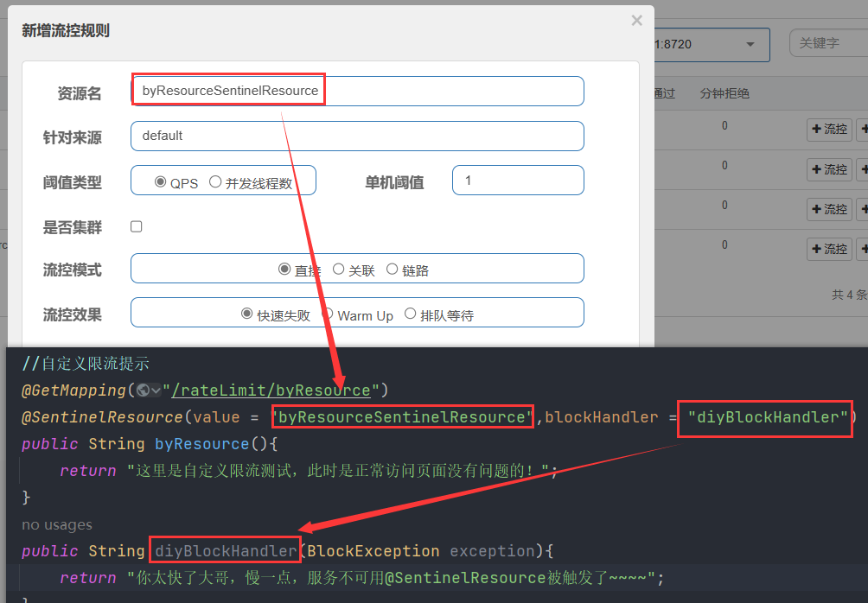Click the 共 4 条 record count
Viewport: 868px width, 603px height.
click(x=849, y=295)
